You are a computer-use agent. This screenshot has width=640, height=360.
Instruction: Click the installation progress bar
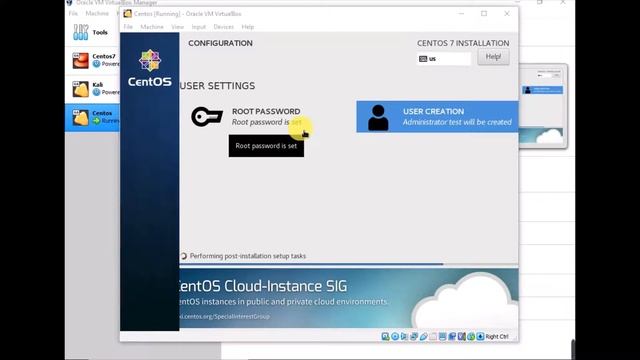[349, 264]
